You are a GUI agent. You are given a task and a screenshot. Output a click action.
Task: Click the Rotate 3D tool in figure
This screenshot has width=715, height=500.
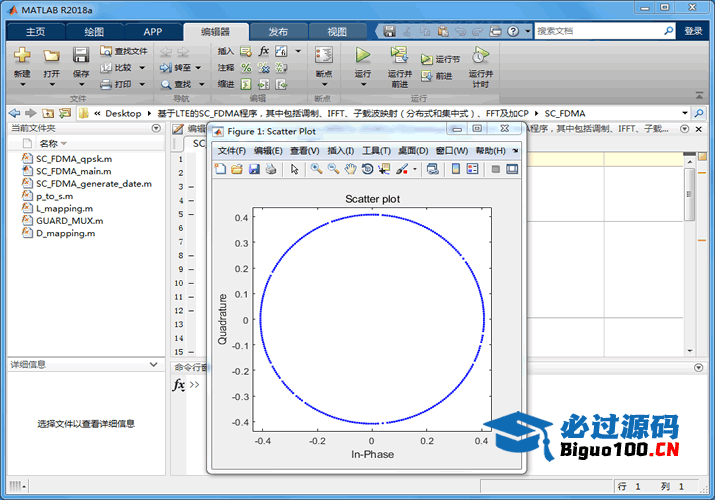[x=367, y=170]
